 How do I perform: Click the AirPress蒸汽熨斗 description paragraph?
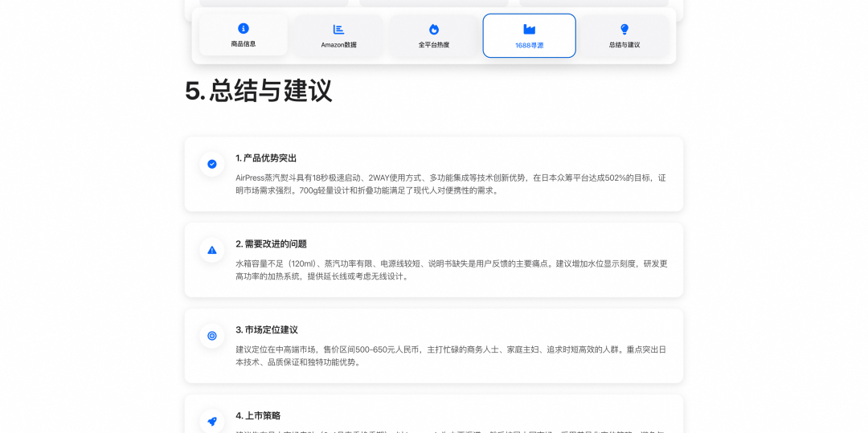tap(450, 184)
